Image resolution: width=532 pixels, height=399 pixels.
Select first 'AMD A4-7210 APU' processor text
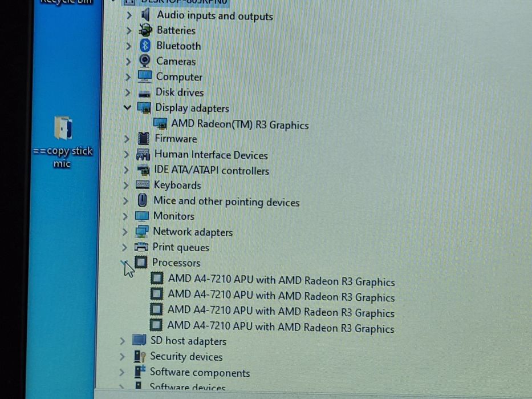(281, 280)
